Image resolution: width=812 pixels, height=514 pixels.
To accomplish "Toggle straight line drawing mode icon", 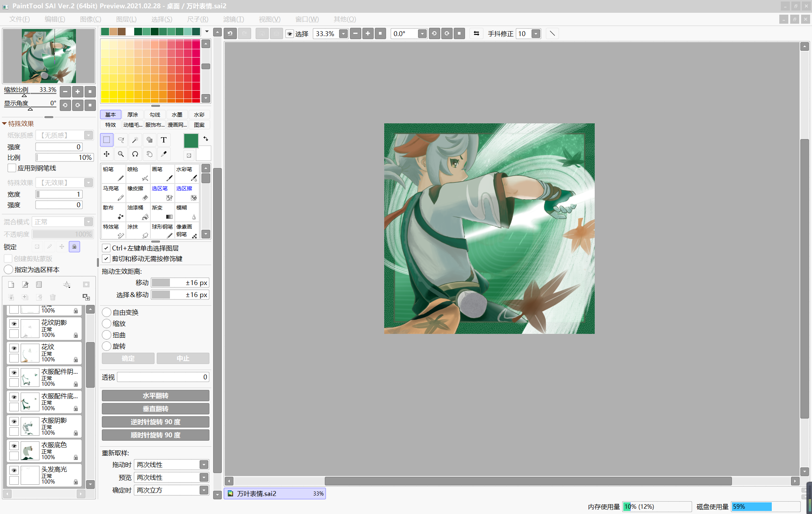I will 552,33.
